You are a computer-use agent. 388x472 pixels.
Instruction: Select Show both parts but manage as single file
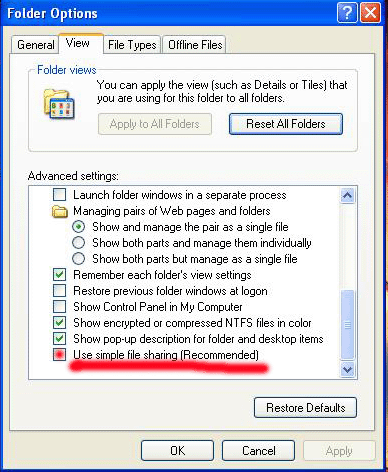[79, 259]
